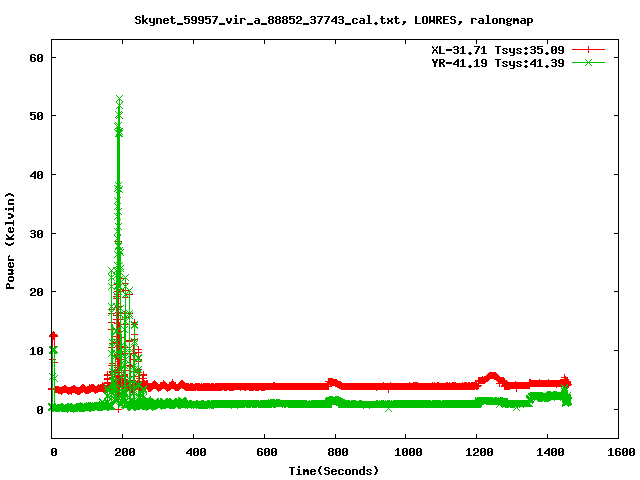Click the Time(Seconds) x-axis label
This screenshot has width=640, height=480.
point(333,471)
